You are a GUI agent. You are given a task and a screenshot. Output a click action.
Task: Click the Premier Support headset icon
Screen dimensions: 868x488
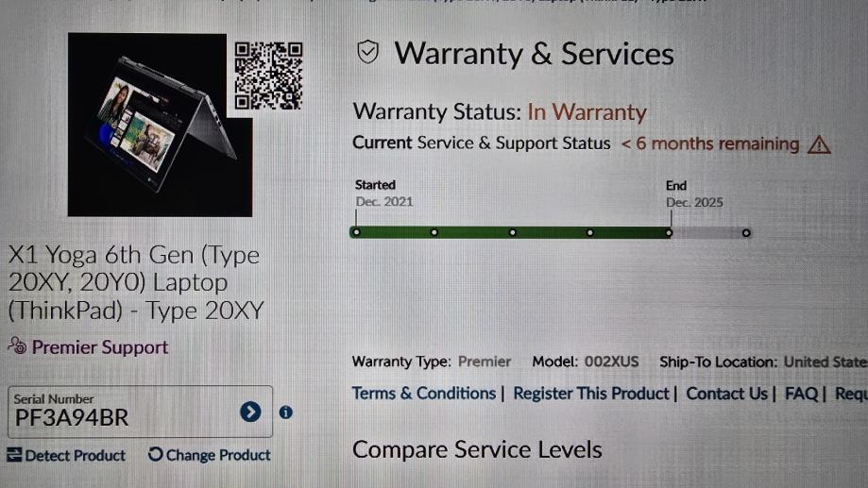(17, 345)
